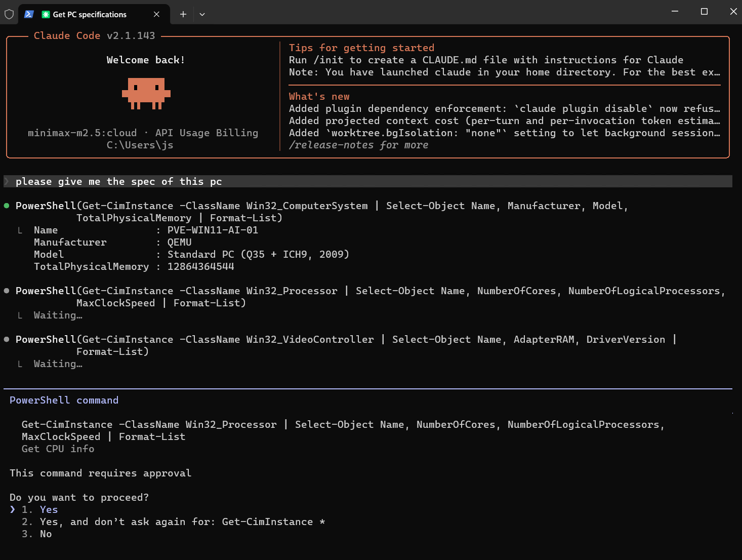The height and width of the screenshot is (560, 742).
Task: Click the gray dot beside Win32_Processor command
Action: [7, 291]
